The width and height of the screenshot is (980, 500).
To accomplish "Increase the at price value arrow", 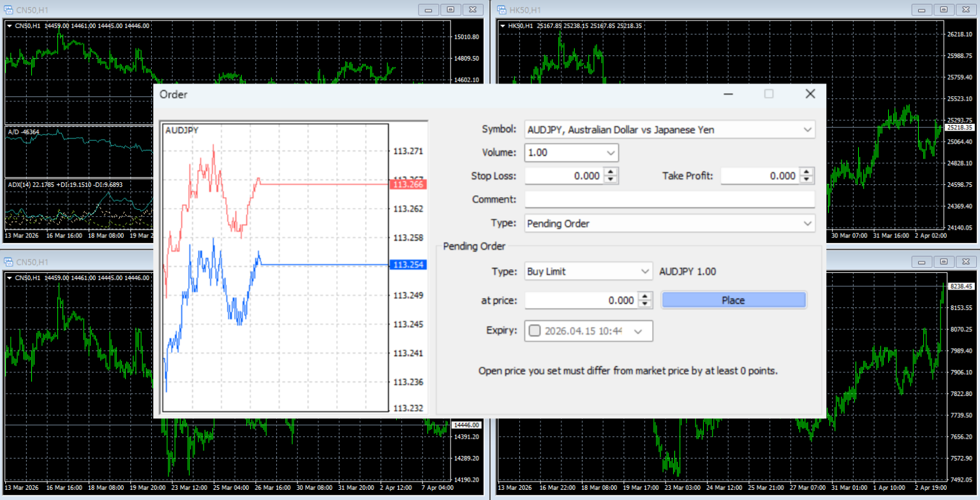I will (645, 296).
